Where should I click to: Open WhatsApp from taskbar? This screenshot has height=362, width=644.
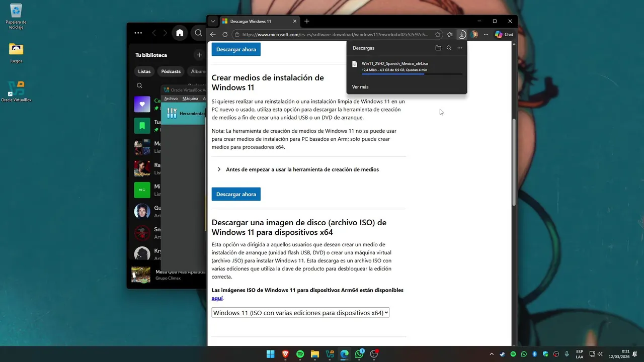359,354
